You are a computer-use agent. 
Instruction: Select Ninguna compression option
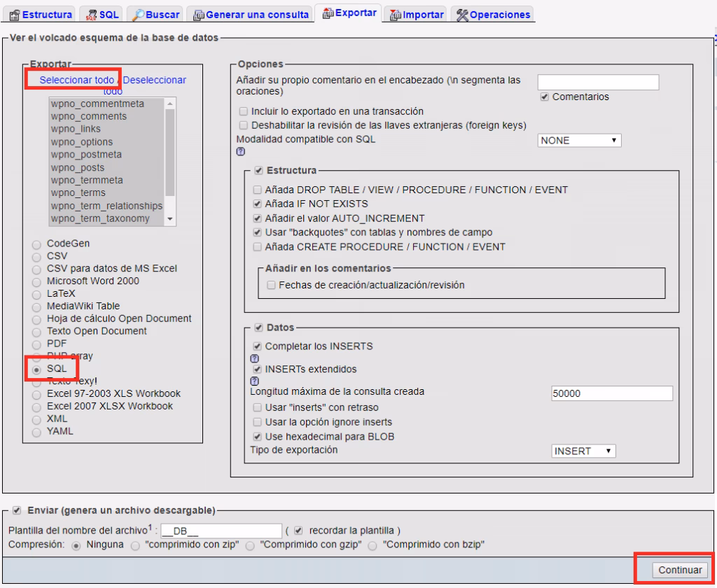tap(76, 546)
